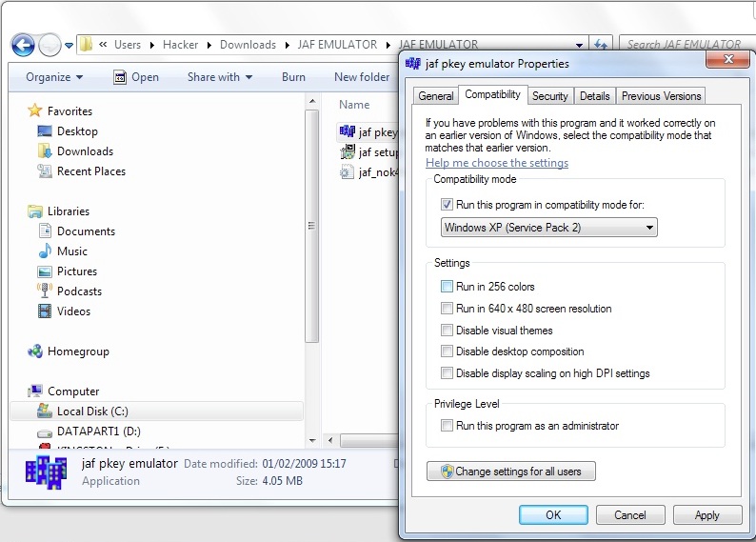Open Music library icon
This screenshot has height=542, width=756.
point(45,251)
